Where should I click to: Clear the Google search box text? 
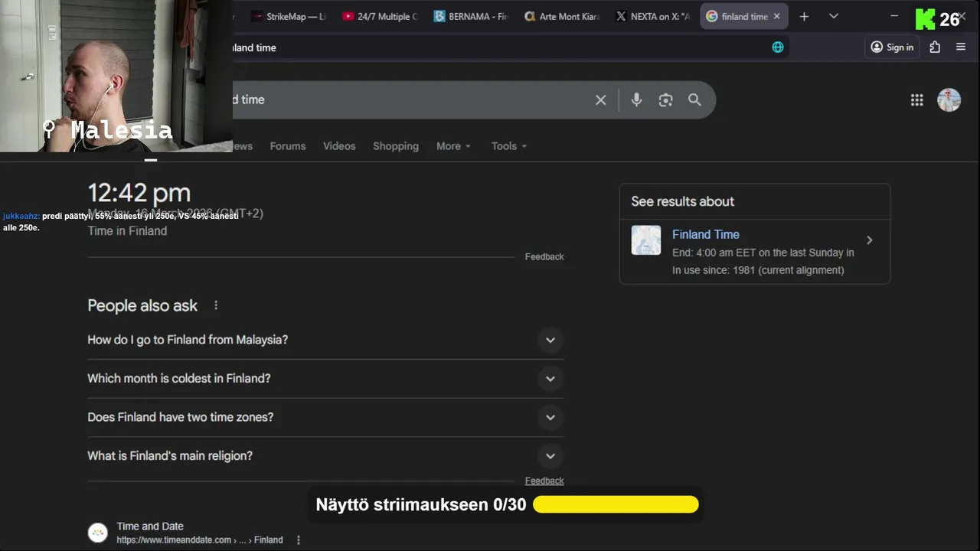tap(600, 99)
